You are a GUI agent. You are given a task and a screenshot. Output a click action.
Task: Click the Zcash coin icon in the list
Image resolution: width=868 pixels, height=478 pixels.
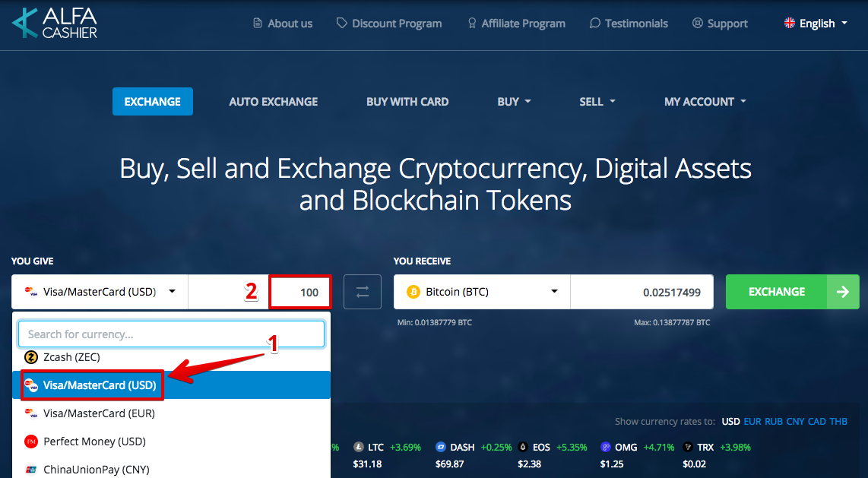pos(32,357)
